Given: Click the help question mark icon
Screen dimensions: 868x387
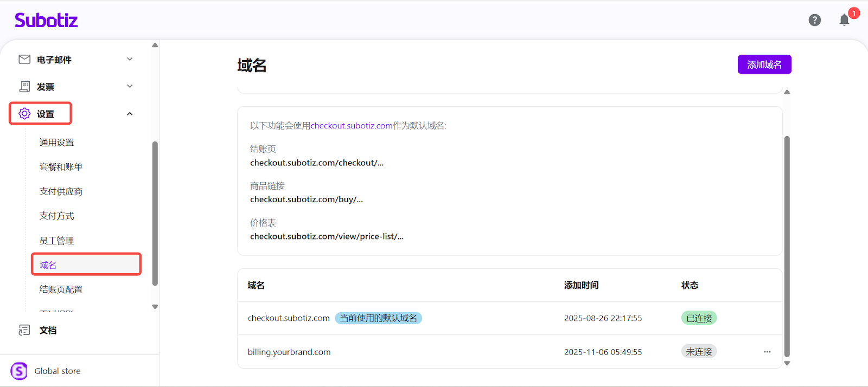Looking at the screenshot, I should pos(814,20).
